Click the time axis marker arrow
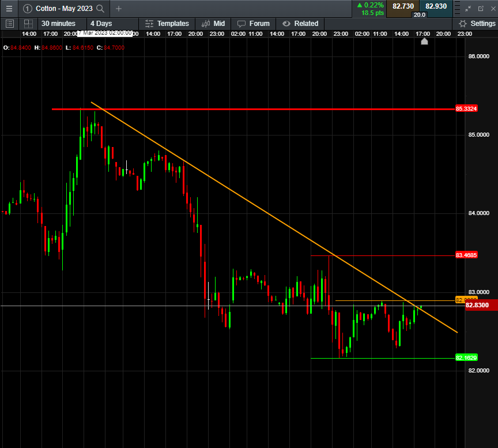 pyautogui.click(x=424, y=42)
